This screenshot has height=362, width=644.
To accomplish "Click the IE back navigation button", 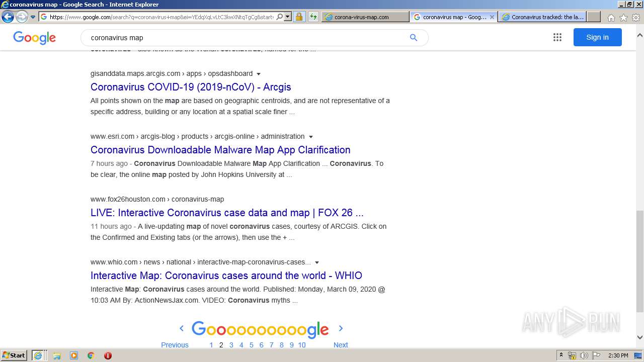I will coord(8,17).
